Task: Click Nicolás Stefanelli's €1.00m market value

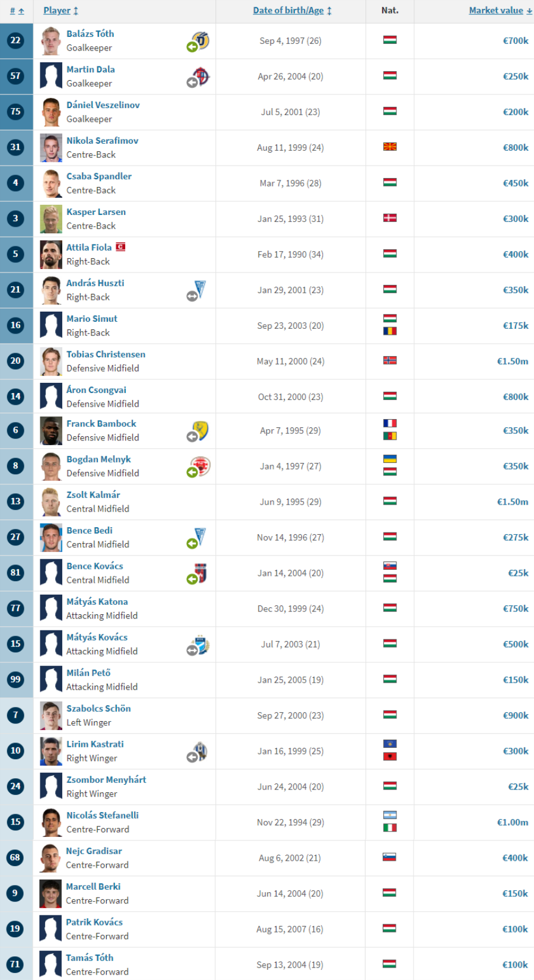Action: click(x=513, y=822)
